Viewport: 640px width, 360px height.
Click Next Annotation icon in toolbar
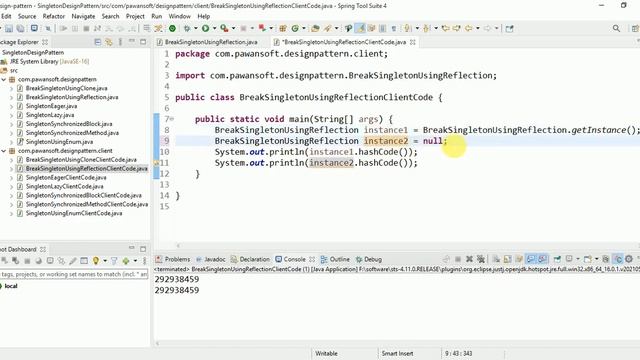click(x=407, y=28)
